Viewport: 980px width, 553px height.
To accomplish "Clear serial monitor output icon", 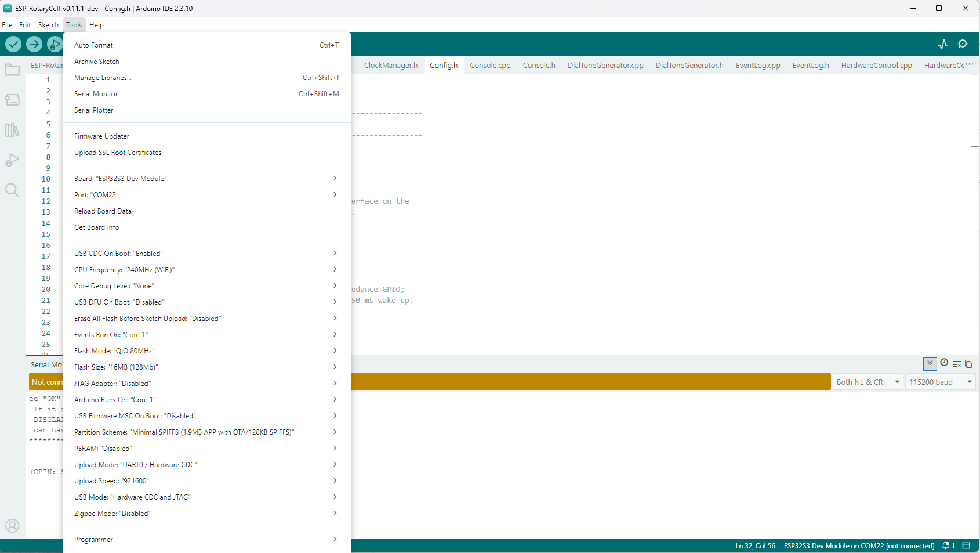I will point(957,364).
